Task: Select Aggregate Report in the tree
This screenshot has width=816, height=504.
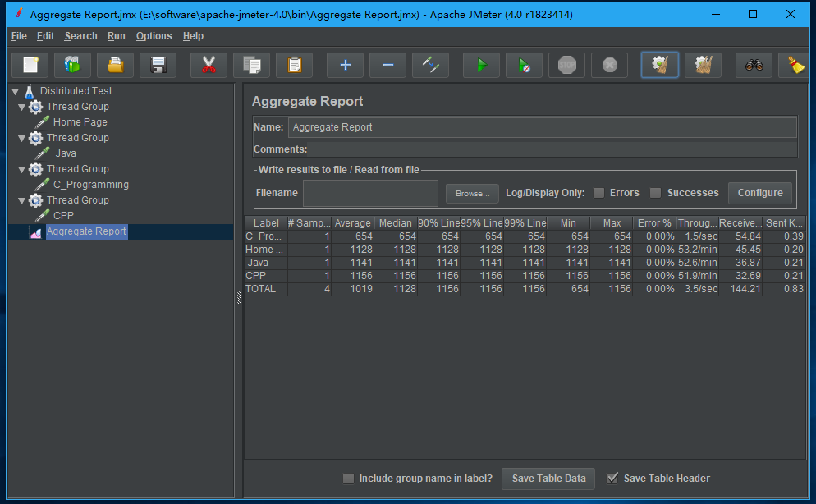Action: 86,231
